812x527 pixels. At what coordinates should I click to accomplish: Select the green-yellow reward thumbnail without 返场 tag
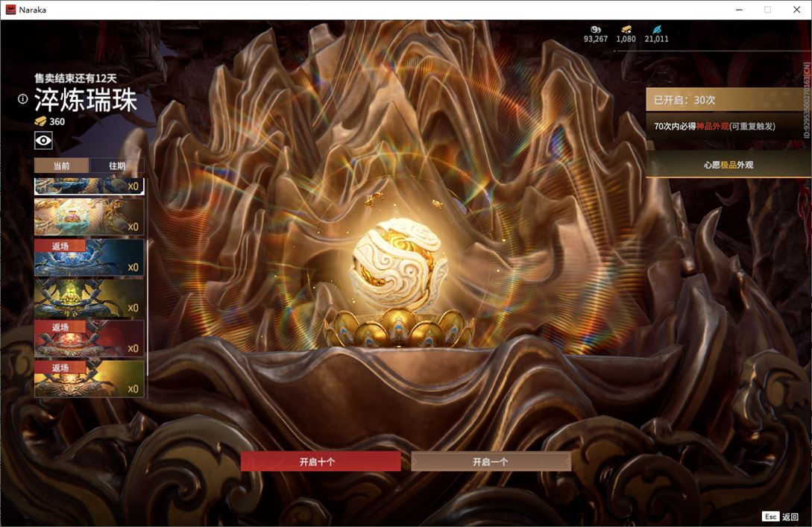(x=89, y=298)
